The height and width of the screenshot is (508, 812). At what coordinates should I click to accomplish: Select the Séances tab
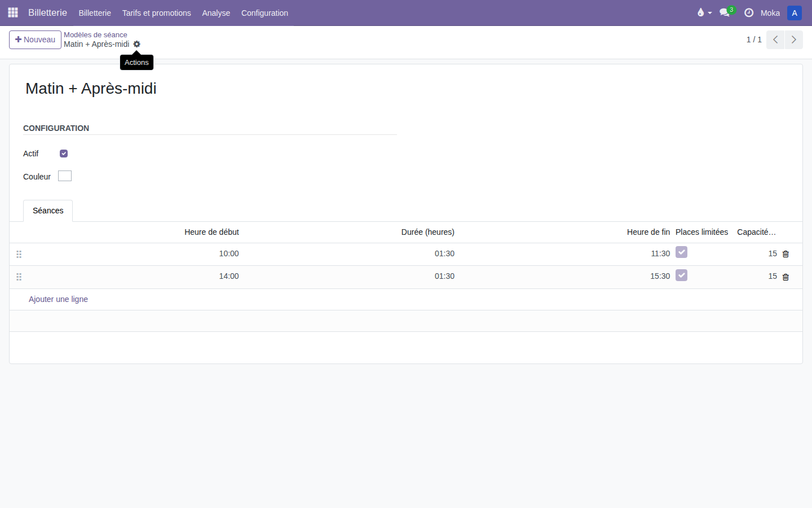coord(48,211)
